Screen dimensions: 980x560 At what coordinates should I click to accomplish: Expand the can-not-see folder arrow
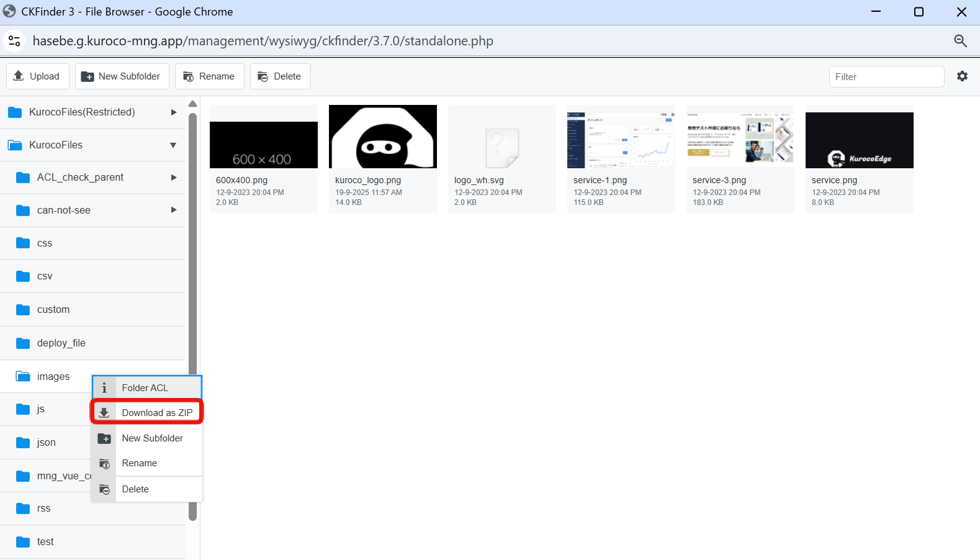point(173,210)
